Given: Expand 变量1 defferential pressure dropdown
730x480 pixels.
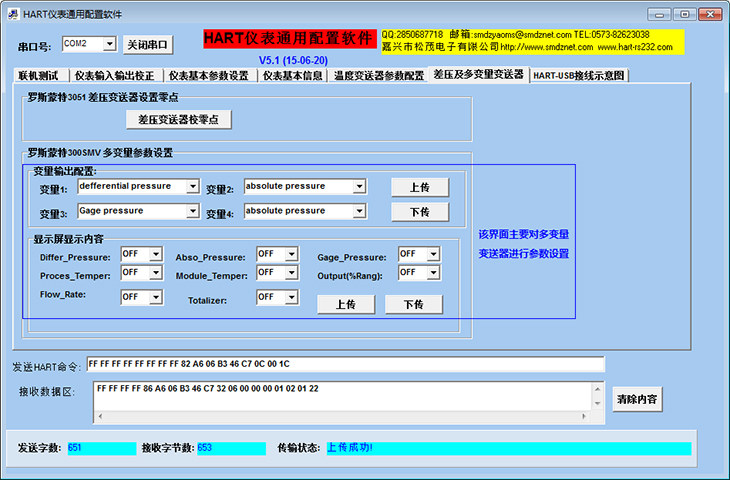Looking at the screenshot, I should pyautogui.click(x=193, y=186).
